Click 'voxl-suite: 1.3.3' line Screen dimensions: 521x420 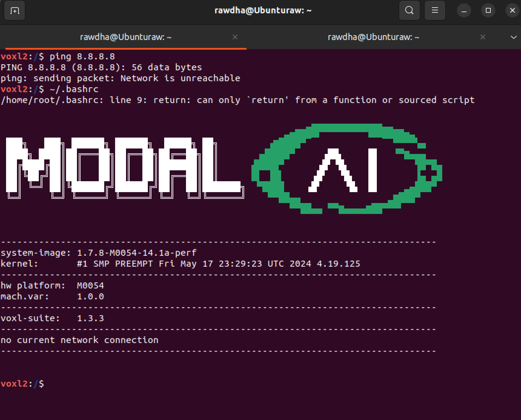click(x=52, y=318)
